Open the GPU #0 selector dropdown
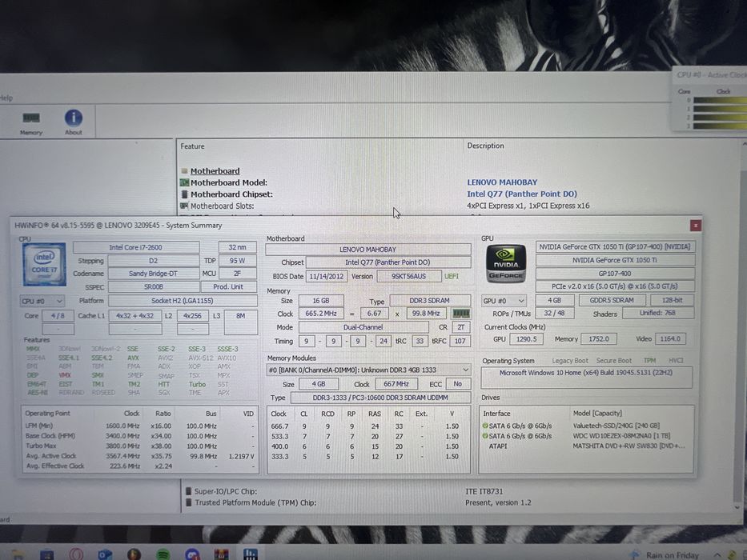 (x=503, y=301)
